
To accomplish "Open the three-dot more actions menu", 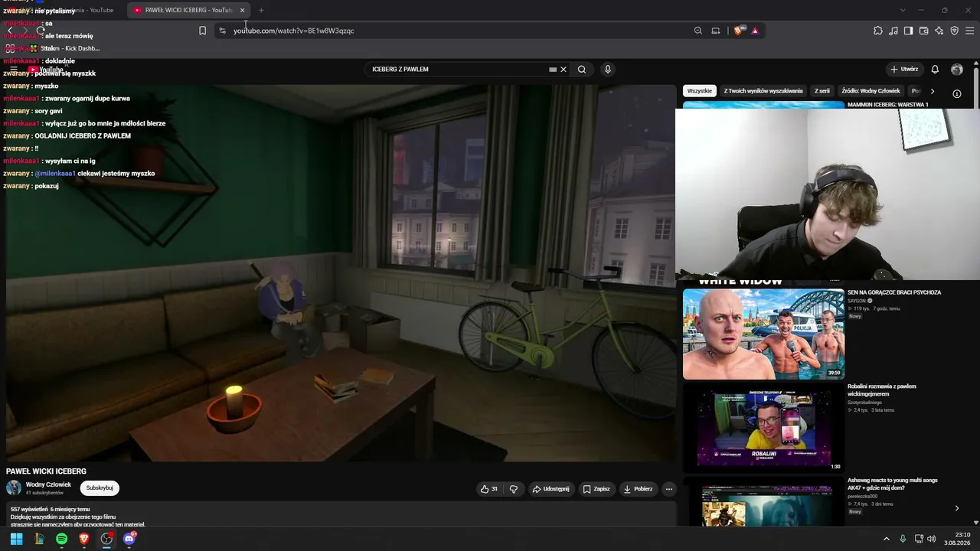I will point(669,489).
